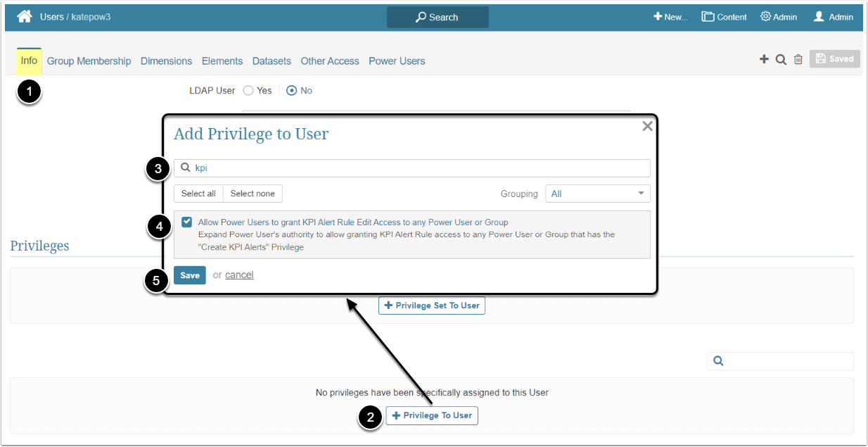Viewport: 868px width, 447px height.
Task: Open the Other Access tab
Action: click(330, 61)
